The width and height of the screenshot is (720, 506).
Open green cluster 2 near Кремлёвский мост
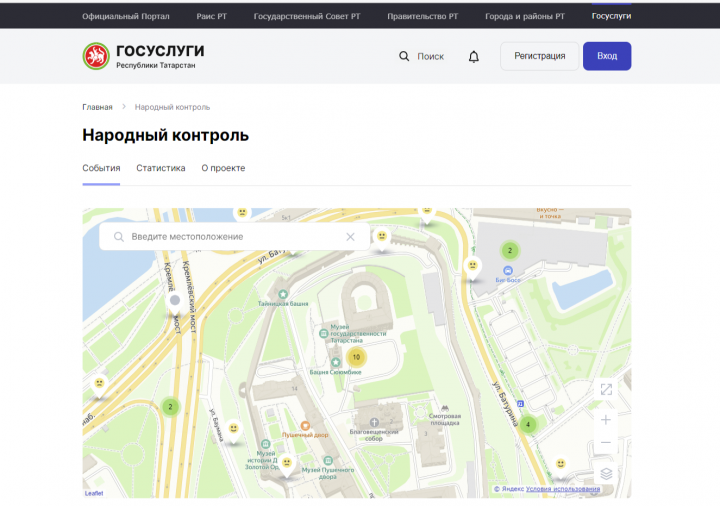[x=170, y=406]
